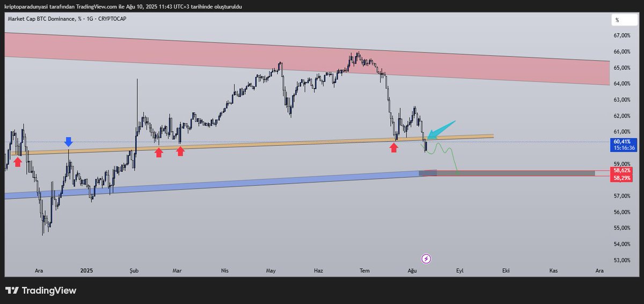Select the current price label 60,41%

[x=621, y=142]
